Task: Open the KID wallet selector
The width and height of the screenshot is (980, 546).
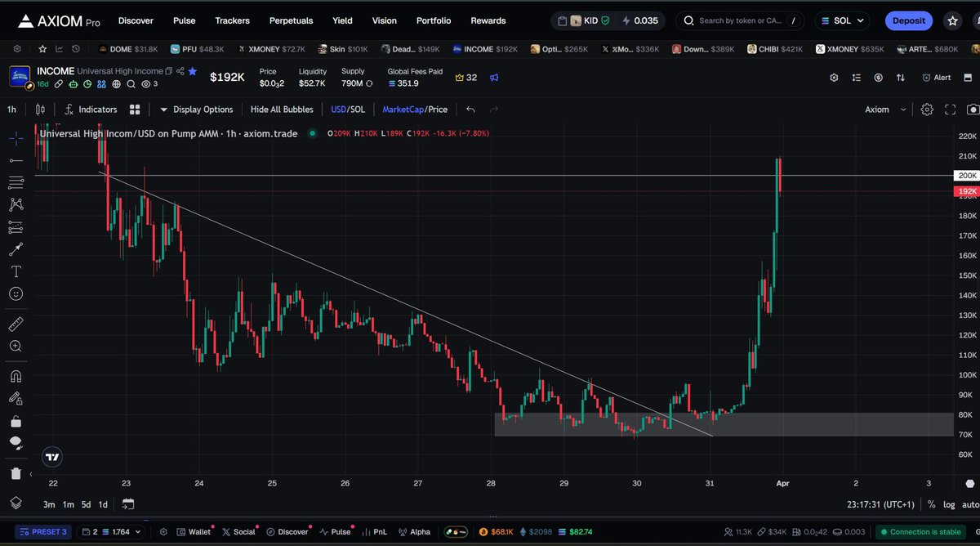Action: click(x=583, y=20)
